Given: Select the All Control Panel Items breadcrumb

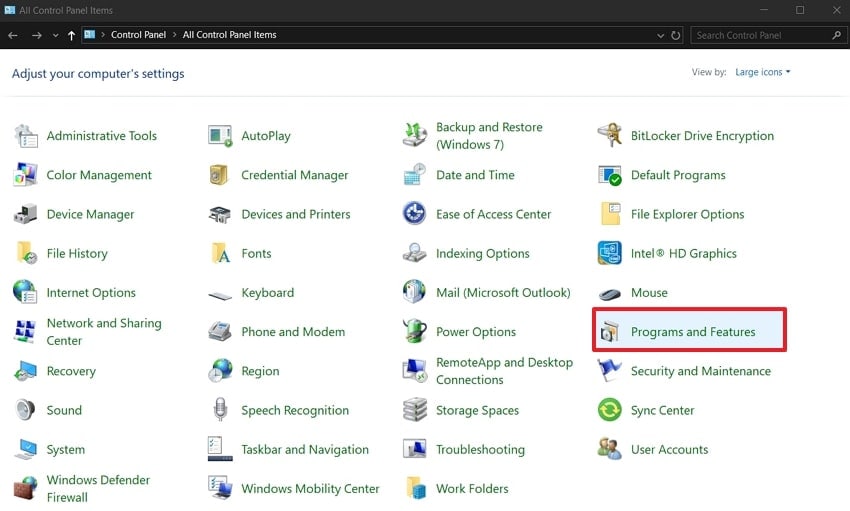Looking at the screenshot, I should pos(229,35).
